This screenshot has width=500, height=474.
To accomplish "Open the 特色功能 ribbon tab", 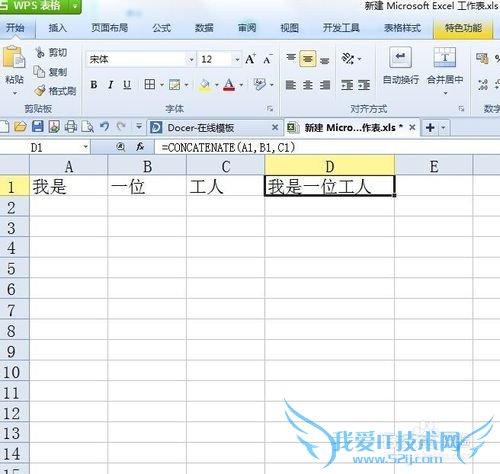I will 463,28.
